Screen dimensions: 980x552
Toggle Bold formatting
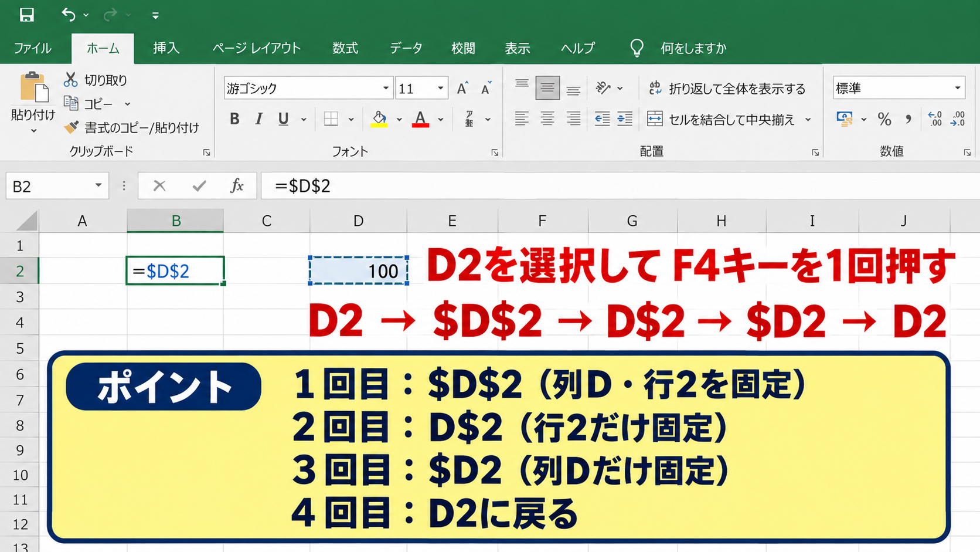tap(234, 119)
